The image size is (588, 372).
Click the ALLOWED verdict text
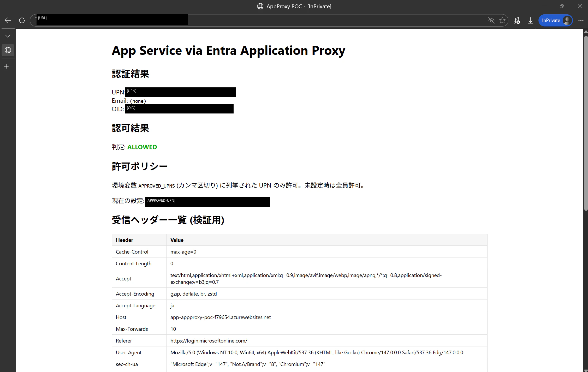pos(142,147)
